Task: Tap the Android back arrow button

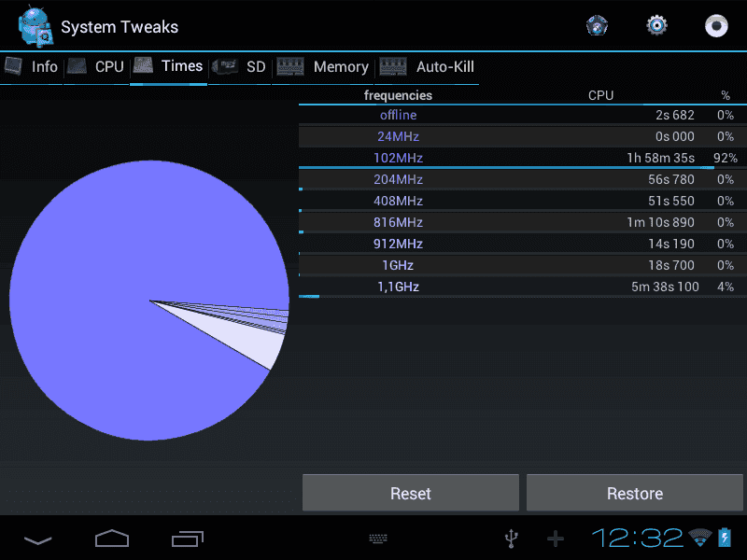Action: tap(37, 540)
